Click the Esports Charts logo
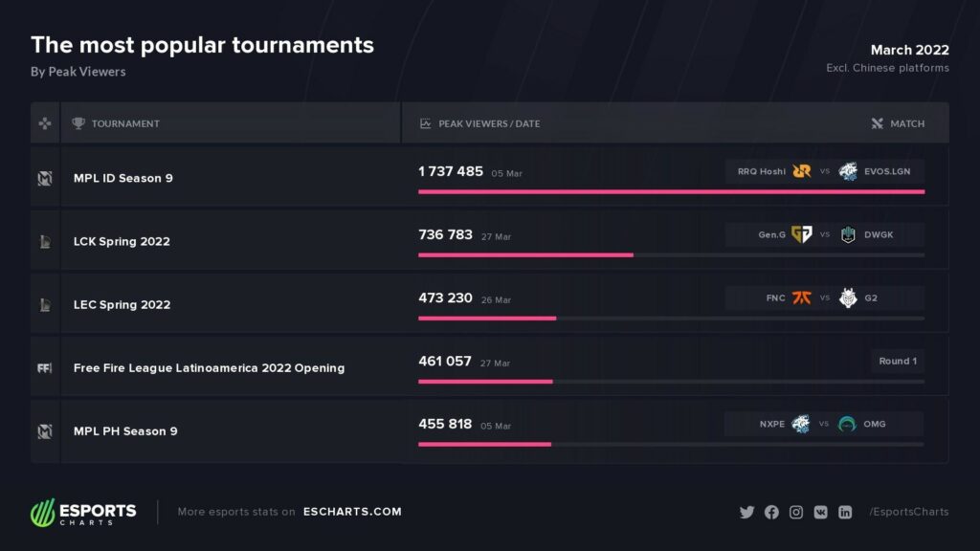This screenshot has width=980, height=551. pos(83,513)
